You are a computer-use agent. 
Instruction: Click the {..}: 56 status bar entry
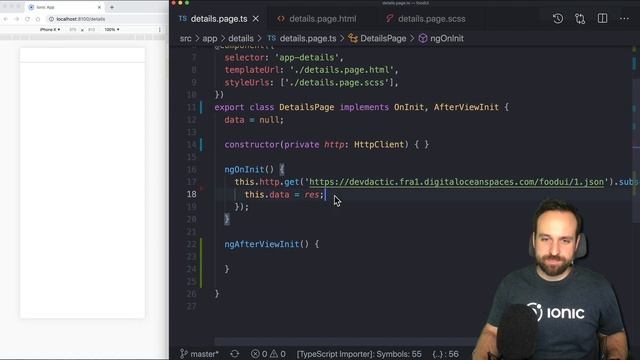coord(445,354)
